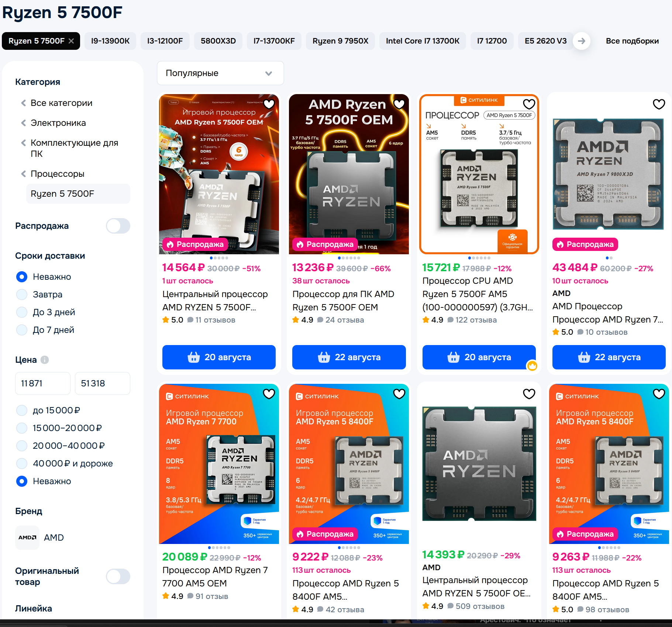Add the 14 564 ₽ Ryzen 5 7500F to favorites
This screenshot has height=627, width=672.
269,104
